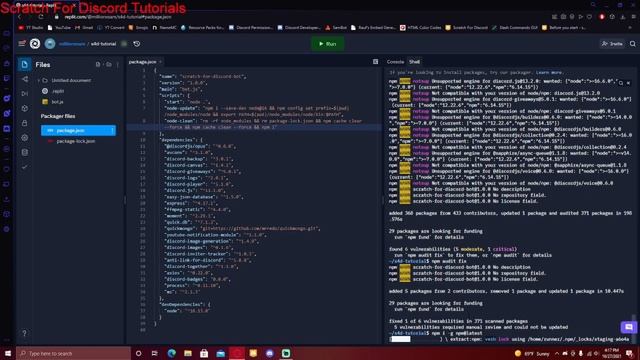Viewport: 640px width, 360px height.
Task: Open the taskbar clock and date
Action: 611,353
